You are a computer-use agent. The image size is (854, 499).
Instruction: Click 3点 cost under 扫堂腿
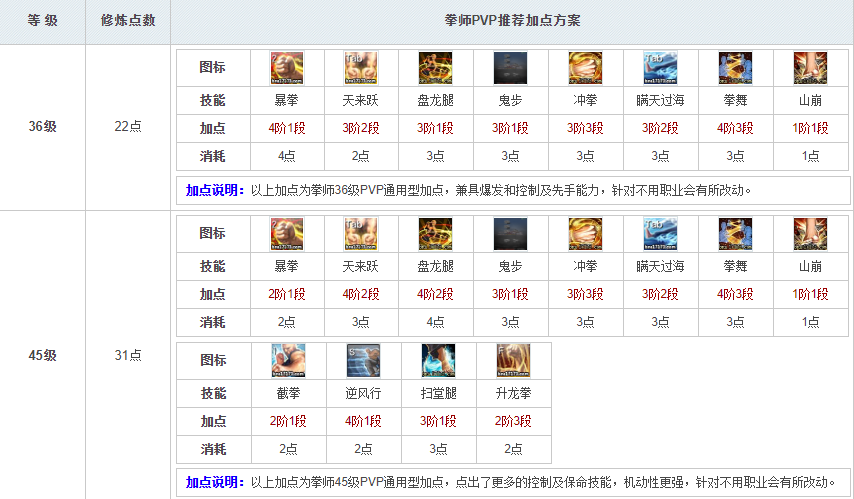pos(438,449)
